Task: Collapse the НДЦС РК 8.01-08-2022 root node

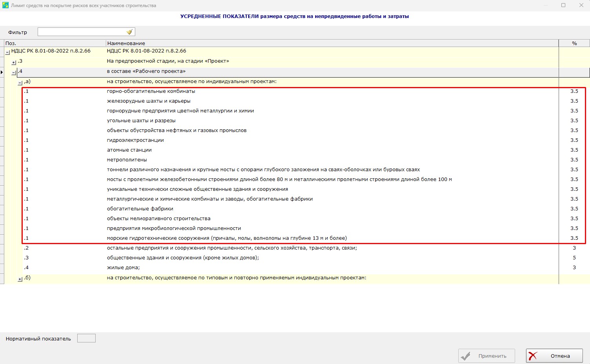Action: (x=7, y=51)
